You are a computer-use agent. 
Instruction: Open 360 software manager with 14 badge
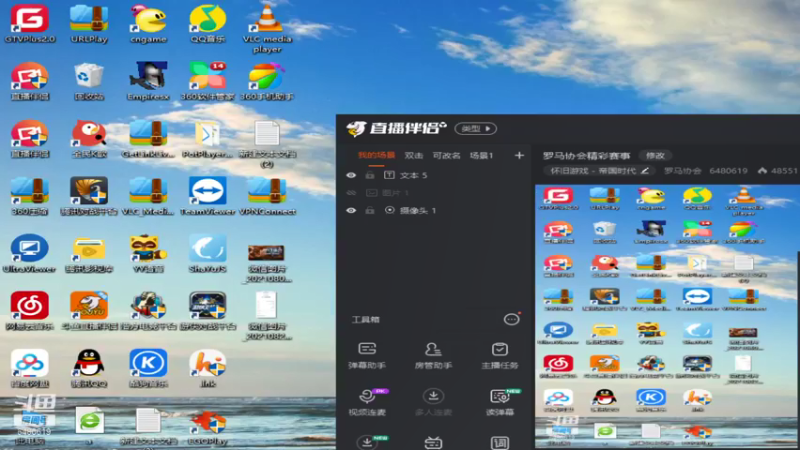207,82
